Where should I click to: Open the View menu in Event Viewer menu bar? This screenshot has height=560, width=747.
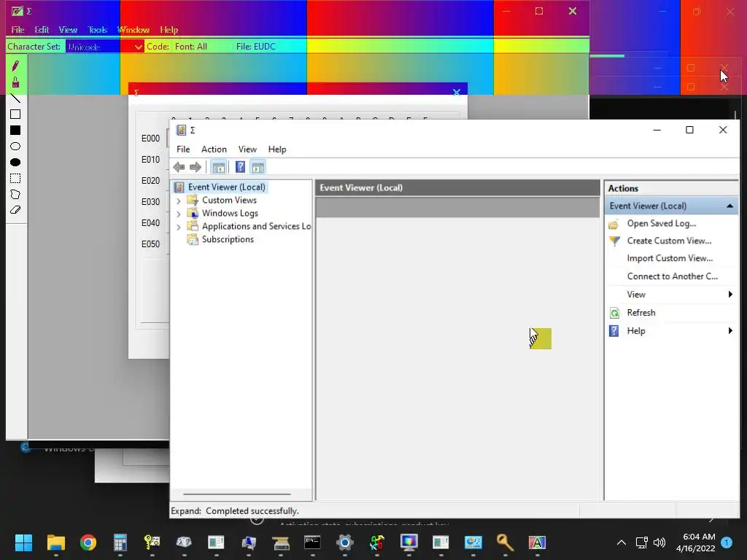tap(247, 149)
